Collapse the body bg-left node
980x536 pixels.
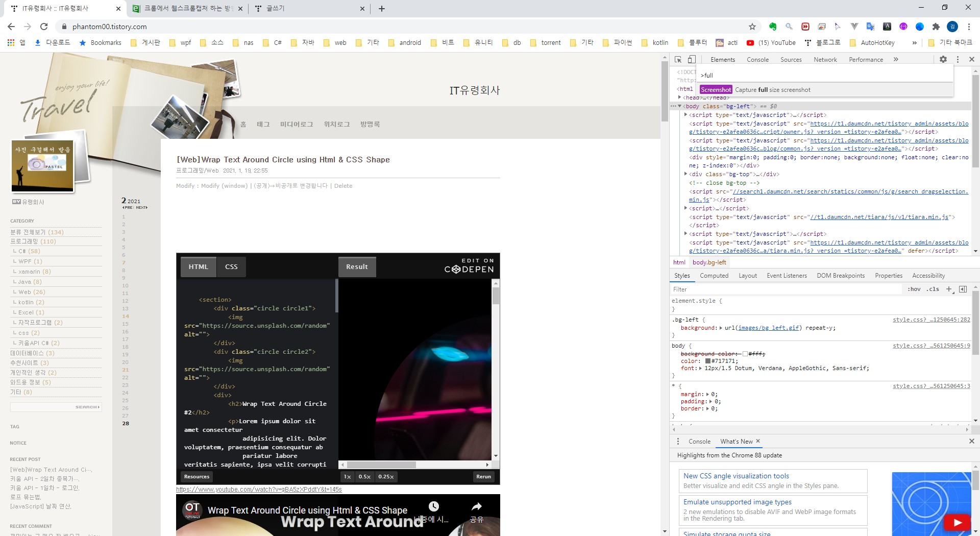[x=679, y=106]
